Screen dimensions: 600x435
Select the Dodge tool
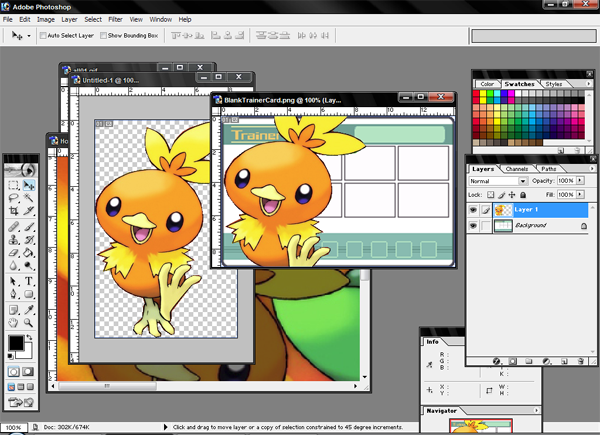[x=29, y=265]
